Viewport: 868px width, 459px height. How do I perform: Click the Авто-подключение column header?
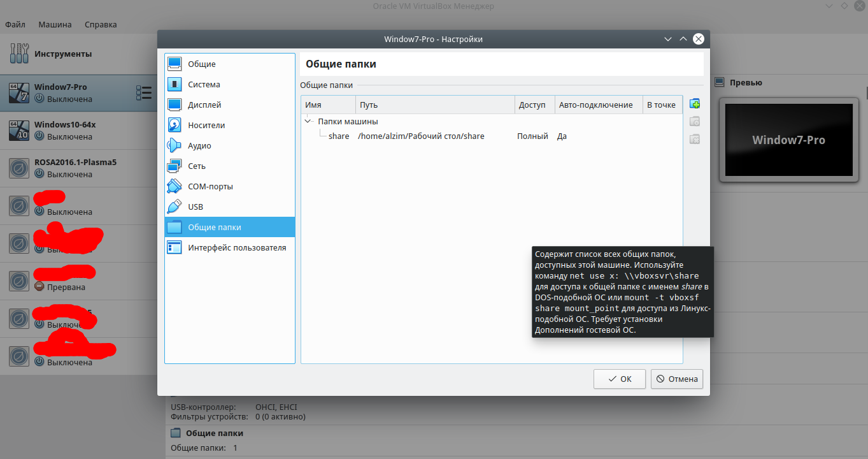pyautogui.click(x=599, y=105)
